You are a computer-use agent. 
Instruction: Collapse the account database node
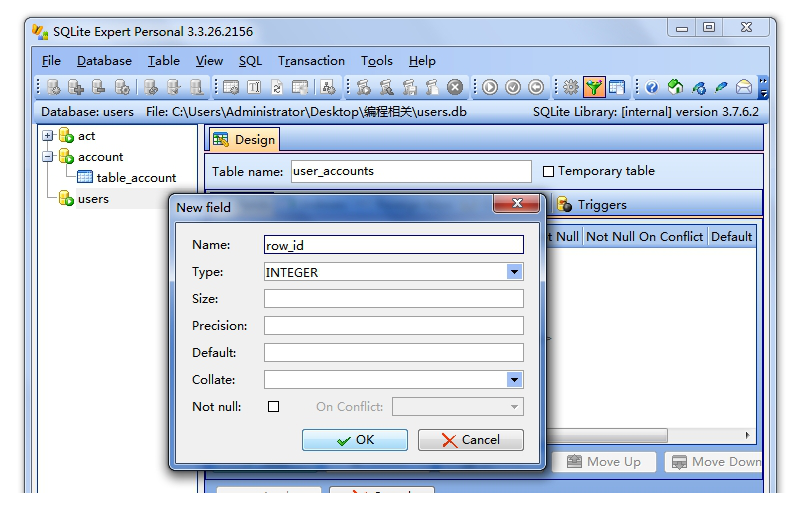point(47,157)
